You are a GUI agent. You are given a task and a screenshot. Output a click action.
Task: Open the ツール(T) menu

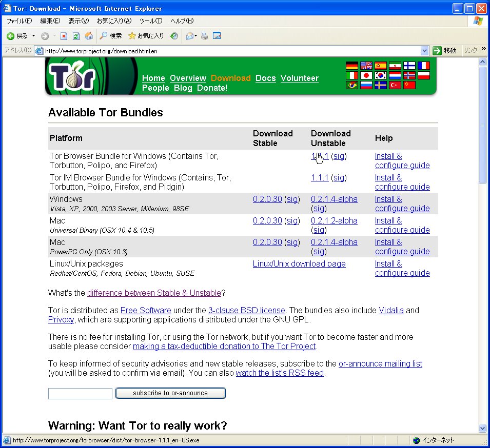coord(151,21)
